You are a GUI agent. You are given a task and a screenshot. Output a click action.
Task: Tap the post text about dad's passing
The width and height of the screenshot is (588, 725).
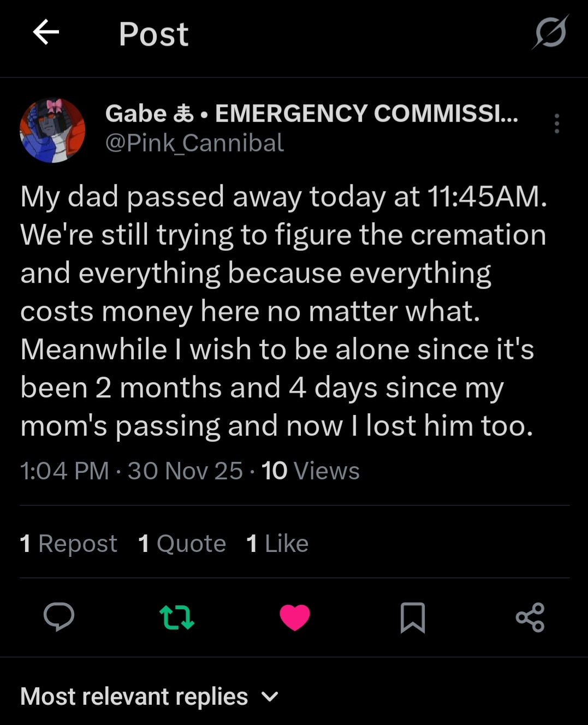coord(284,311)
